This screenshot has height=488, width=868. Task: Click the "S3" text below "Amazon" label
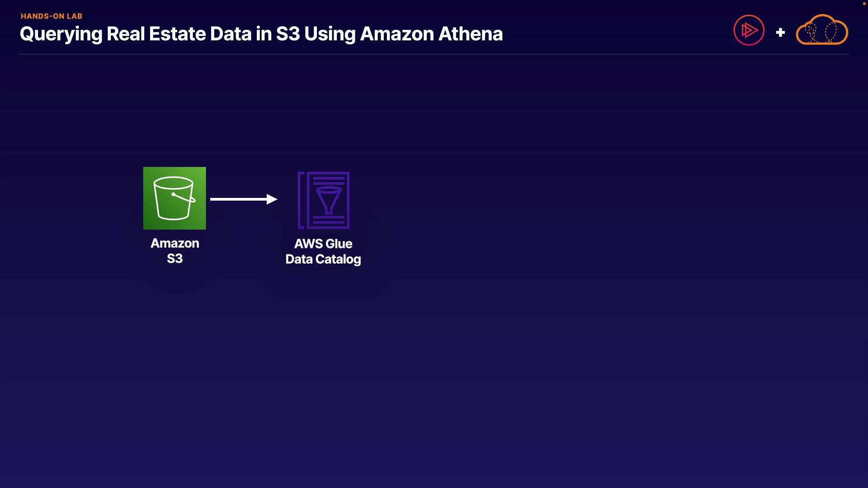click(175, 258)
